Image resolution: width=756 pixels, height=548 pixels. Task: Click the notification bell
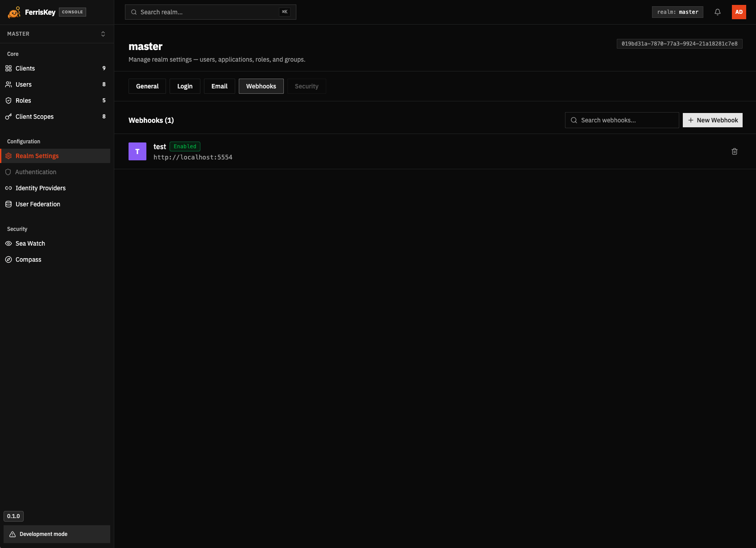pos(718,12)
